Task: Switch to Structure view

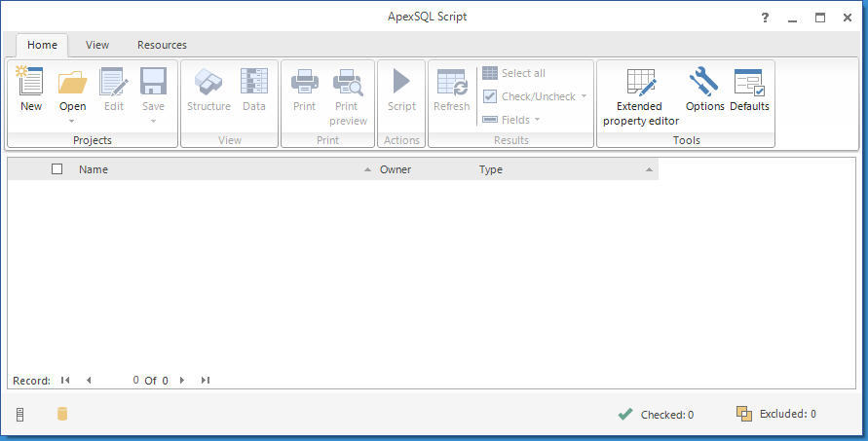Action: point(208,89)
